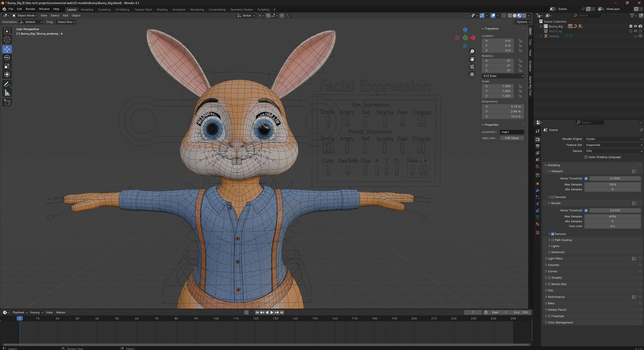Open the View Layer properties tab icon
This screenshot has width=644, height=350.
[538, 153]
